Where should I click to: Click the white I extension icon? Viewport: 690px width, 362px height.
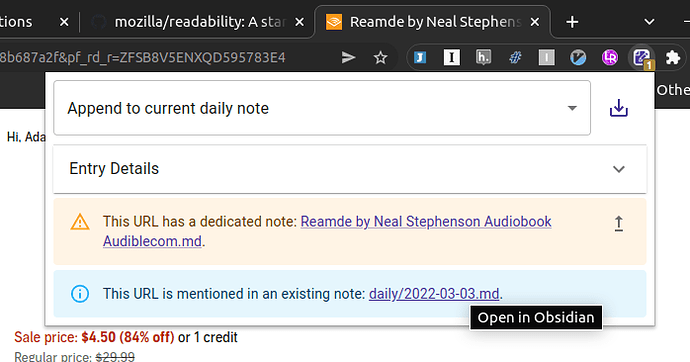point(451,58)
